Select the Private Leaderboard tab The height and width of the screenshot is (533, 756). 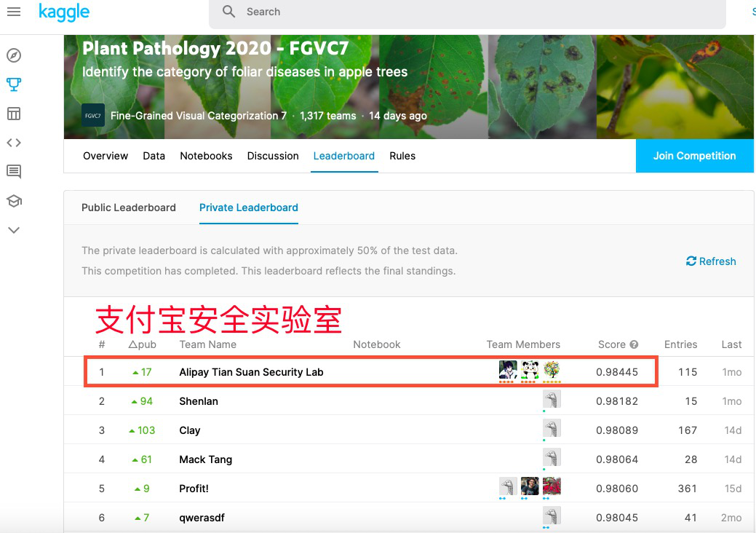click(x=249, y=208)
